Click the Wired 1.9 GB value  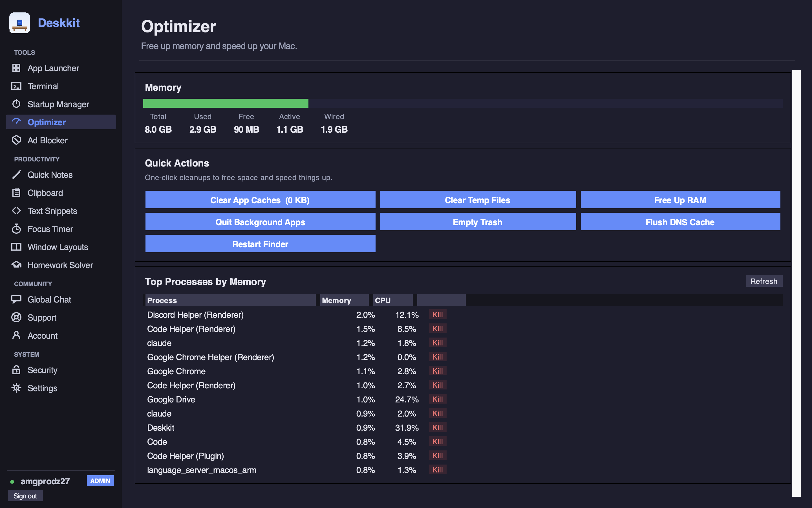click(334, 129)
